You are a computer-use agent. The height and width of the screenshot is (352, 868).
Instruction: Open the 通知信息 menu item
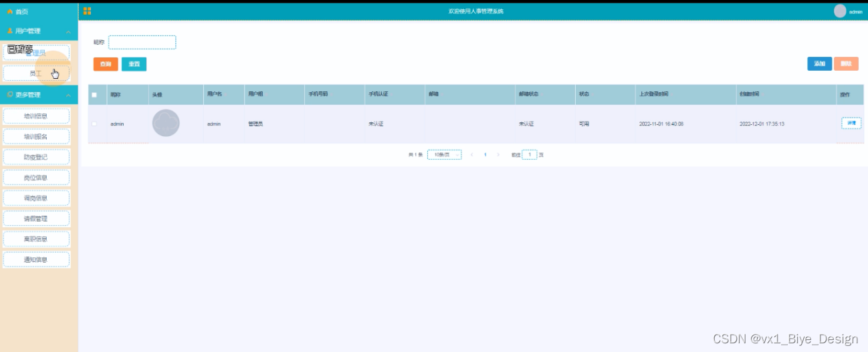pyautogui.click(x=37, y=259)
